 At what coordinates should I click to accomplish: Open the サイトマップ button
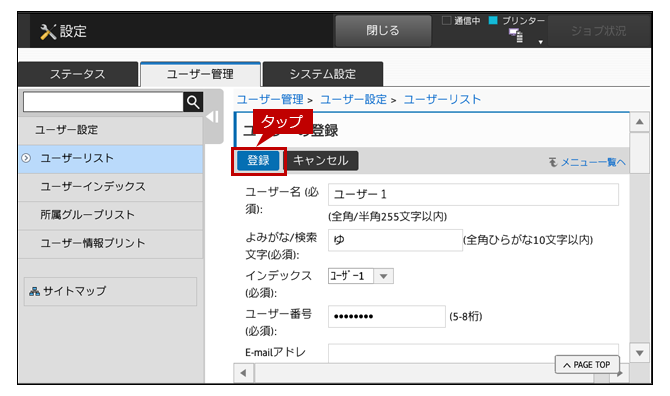110,291
